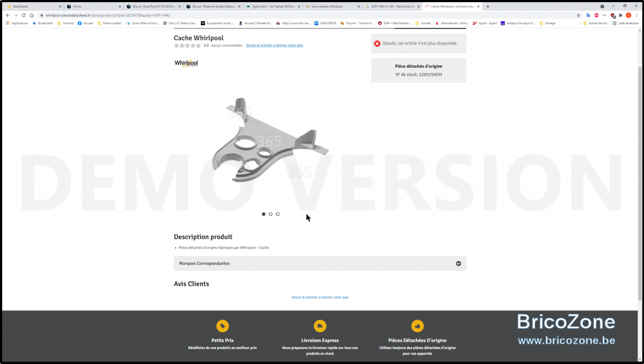Reload the page with the browser refresh icon
This screenshot has height=364, width=644.
pyautogui.click(x=24, y=15)
